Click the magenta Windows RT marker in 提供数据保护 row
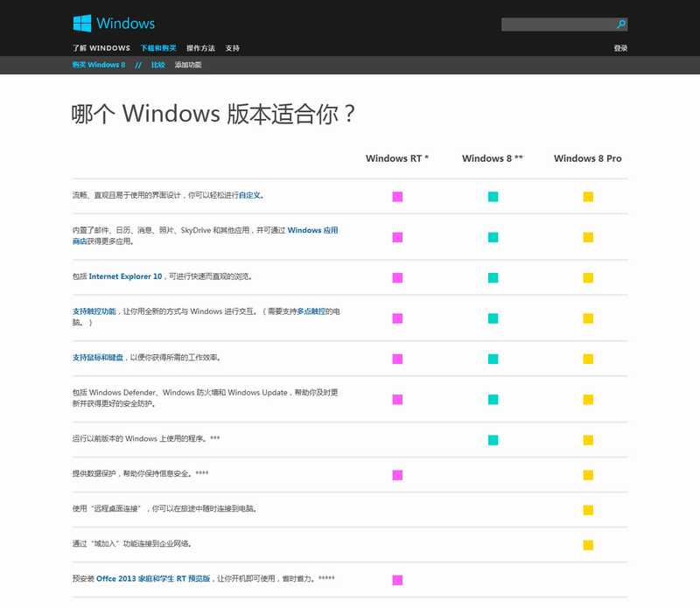 (397, 475)
